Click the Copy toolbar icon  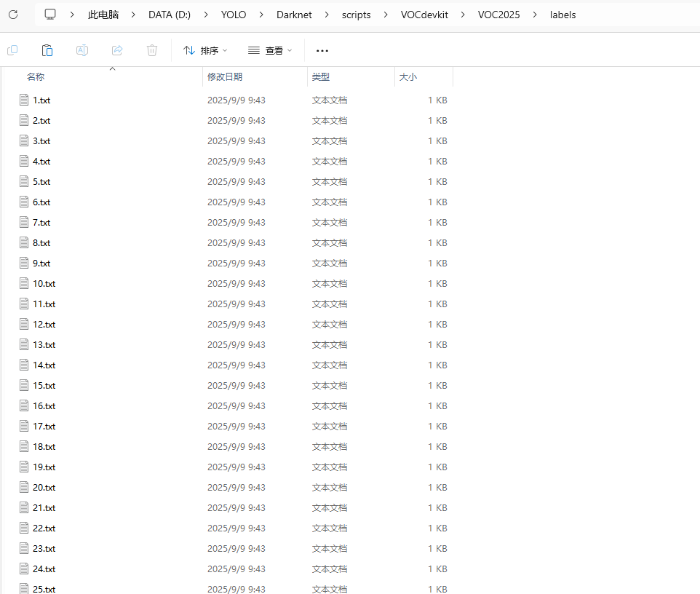pyautogui.click(x=12, y=50)
